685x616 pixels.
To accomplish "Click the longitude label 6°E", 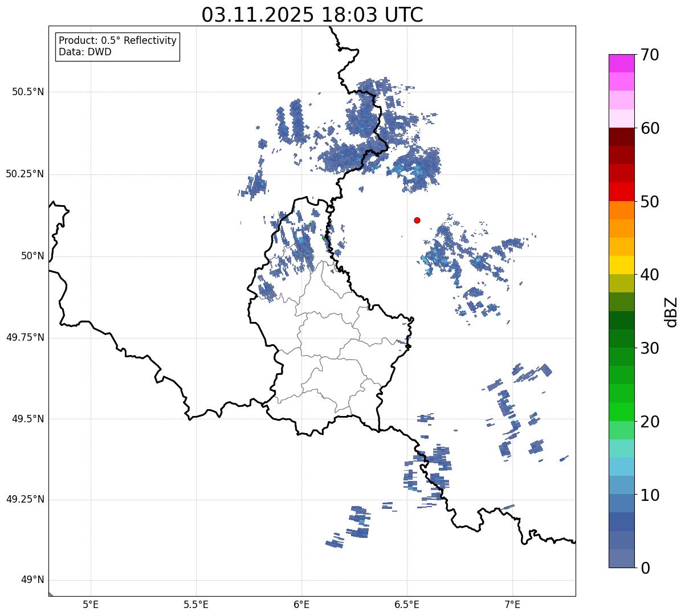I will point(301,604).
